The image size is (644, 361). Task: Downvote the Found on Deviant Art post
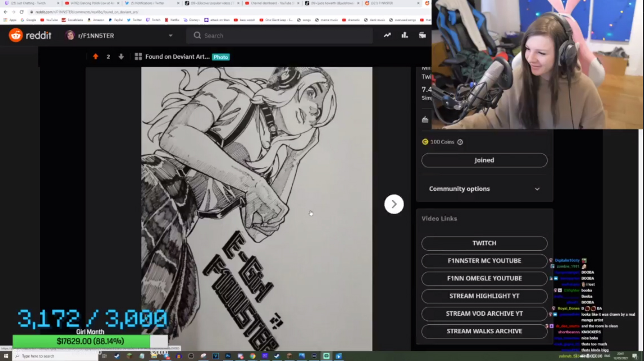click(x=121, y=56)
